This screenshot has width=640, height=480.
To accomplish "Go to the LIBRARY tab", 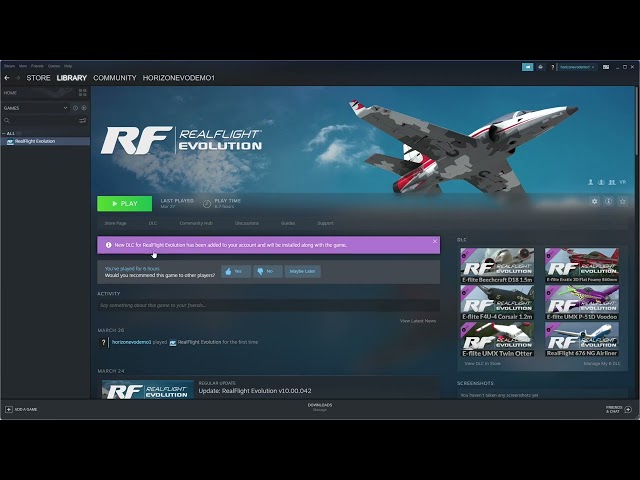I will click(72, 78).
